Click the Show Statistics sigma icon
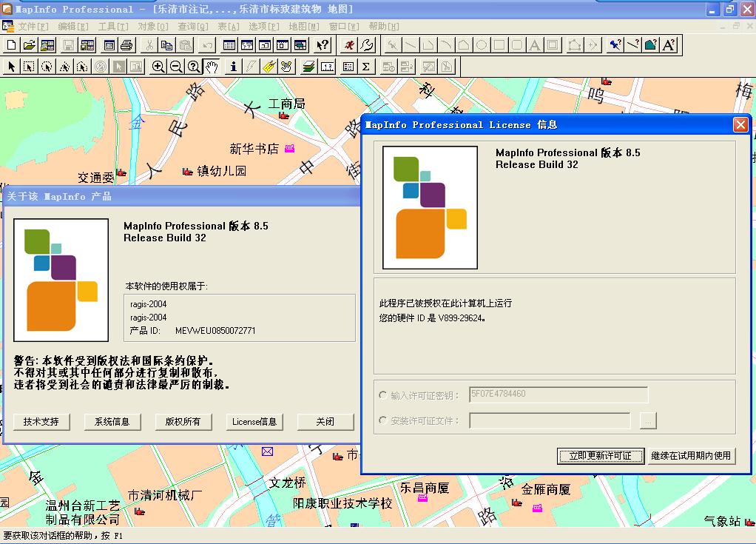 coord(366,67)
